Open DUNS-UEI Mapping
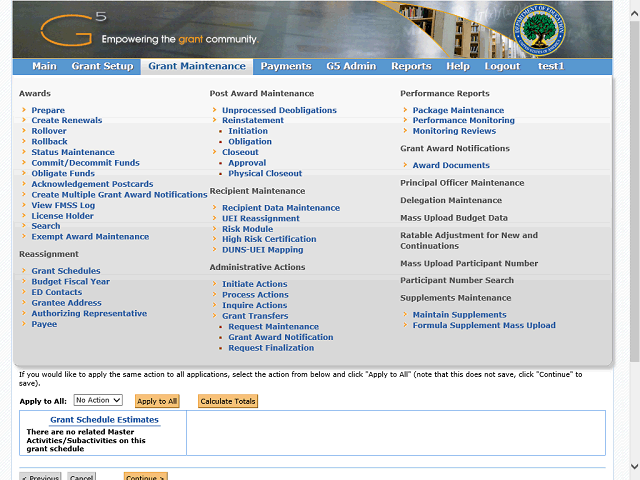Viewport: 640px width, 480px height. [262, 250]
